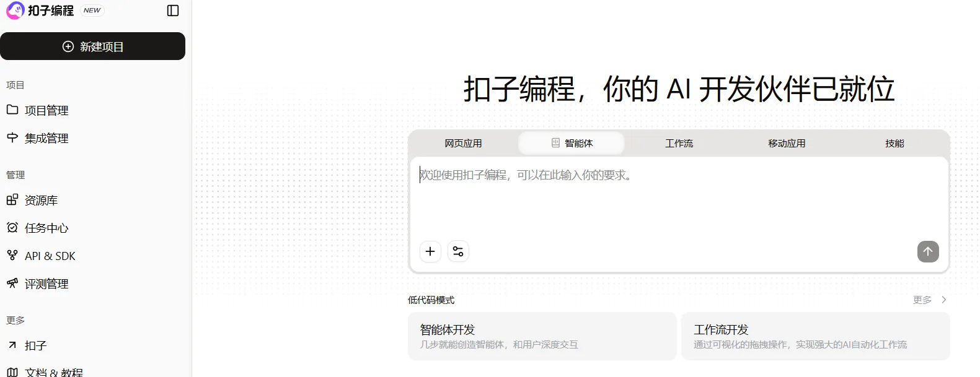Click the plus attachment button
Screen dimensions: 980x377
(x=430, y=251)
